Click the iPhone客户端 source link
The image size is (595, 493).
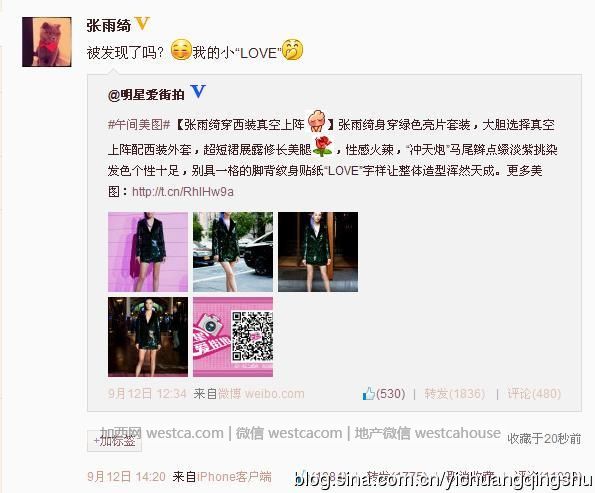tap(234, 476)
